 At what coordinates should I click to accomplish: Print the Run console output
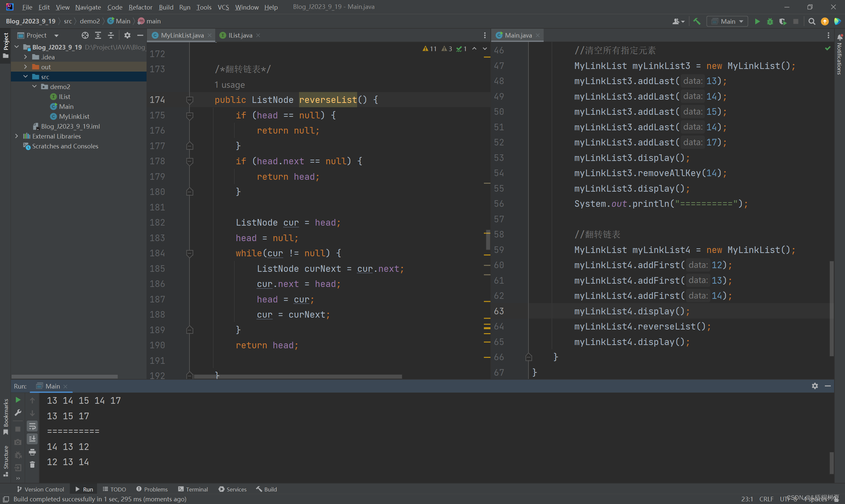pos(32,452)
